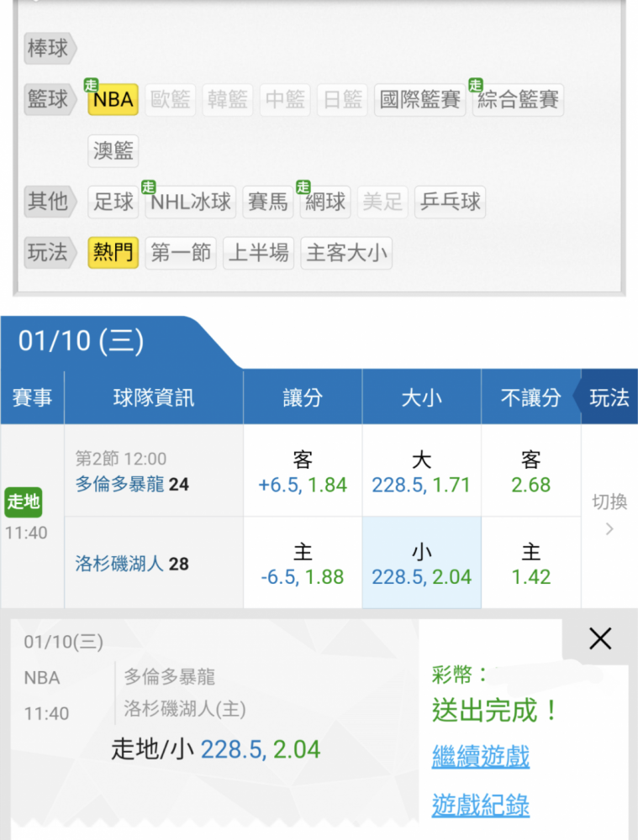Choose 客 +6.5, 1.84 handicap odds
The width and height of the screenshot is (638, 840).
(303, 471)
